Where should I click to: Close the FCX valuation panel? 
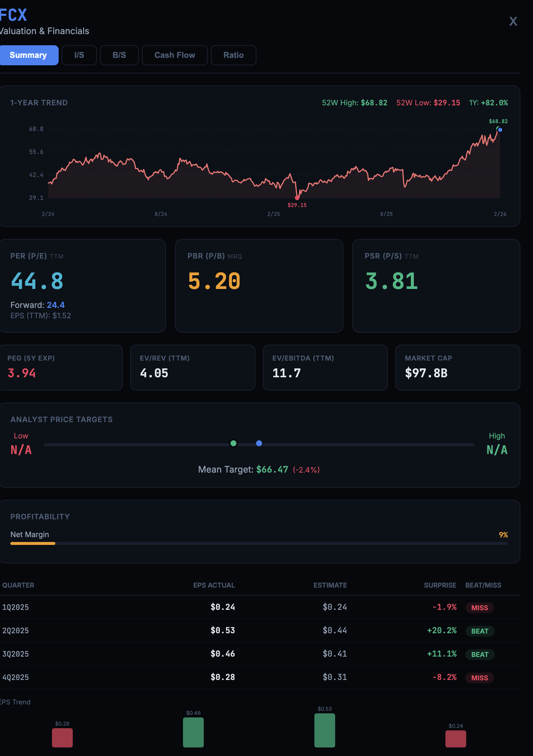coord(513,22)
